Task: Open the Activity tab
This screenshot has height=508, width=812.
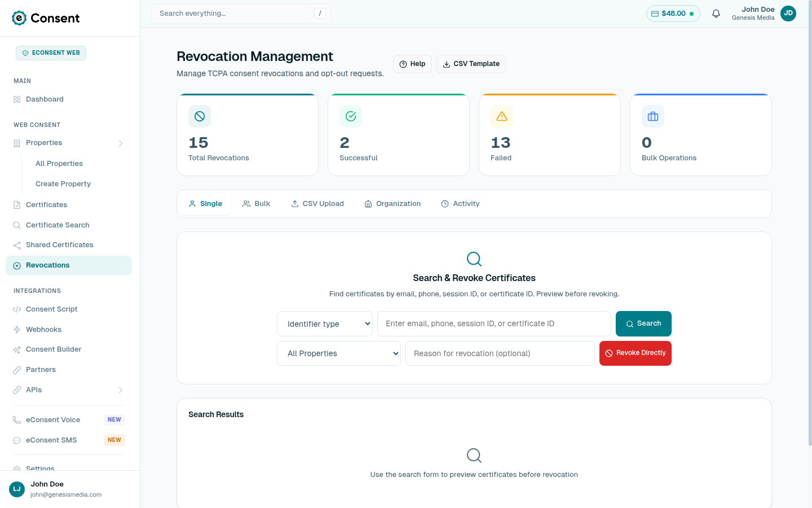Action: pos(460,204)
